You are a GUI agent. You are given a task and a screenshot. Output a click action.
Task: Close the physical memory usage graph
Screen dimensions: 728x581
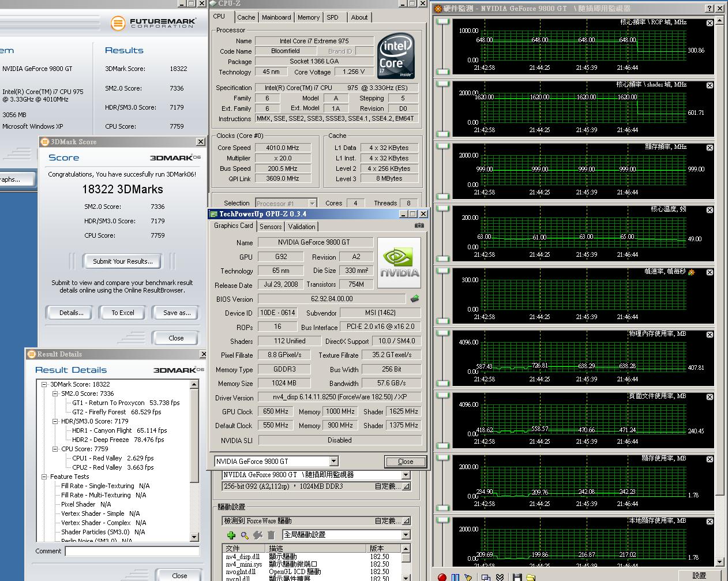tap(710, 335)
